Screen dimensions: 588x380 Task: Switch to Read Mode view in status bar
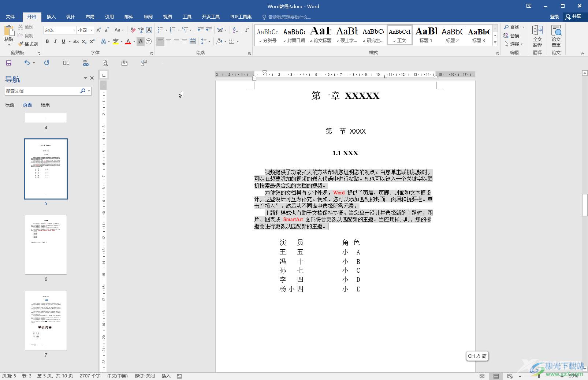(x=482, y=376)
